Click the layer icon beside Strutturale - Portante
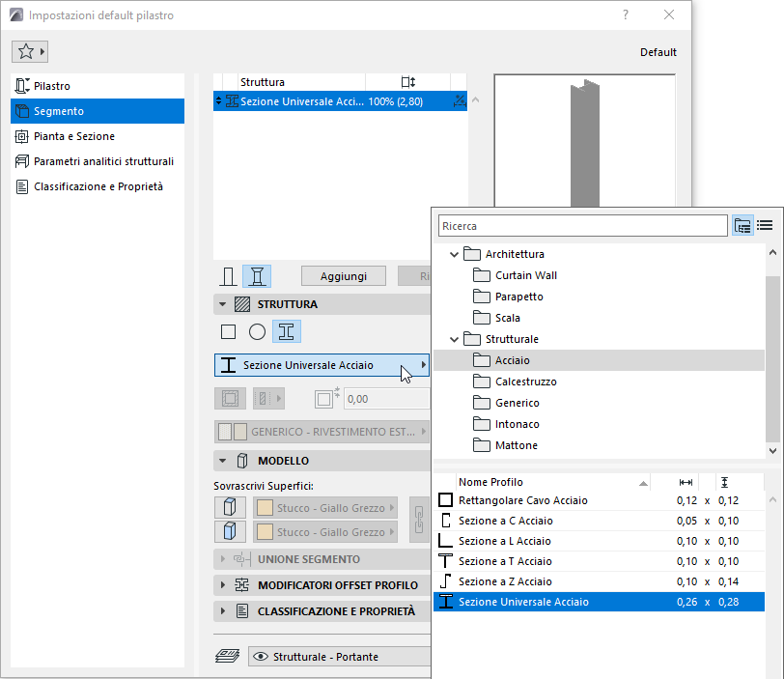 coord(228,656)
